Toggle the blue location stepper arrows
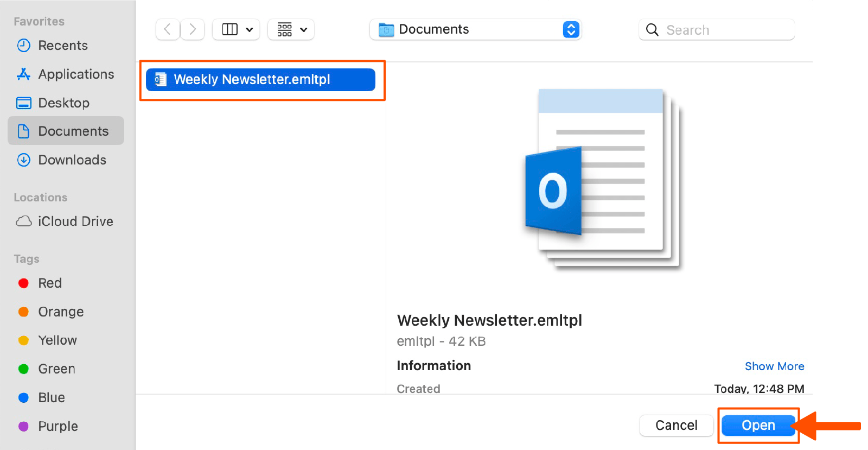The image size is (868, 450). (571, 29)
